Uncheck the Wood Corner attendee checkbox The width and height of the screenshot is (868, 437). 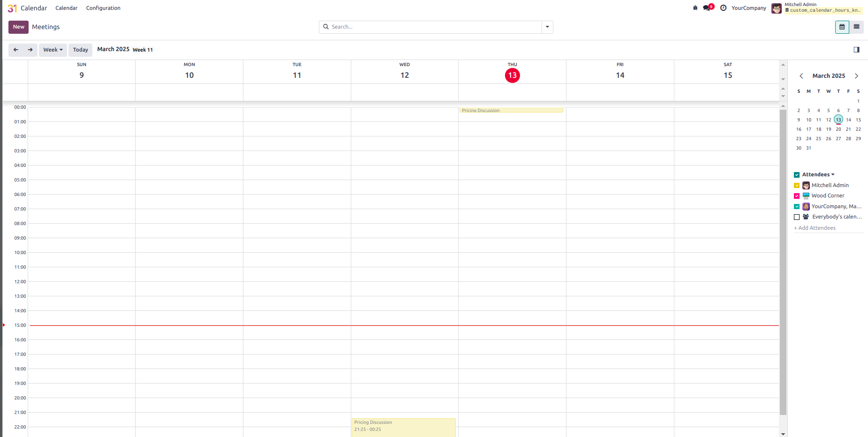[797, 196]
